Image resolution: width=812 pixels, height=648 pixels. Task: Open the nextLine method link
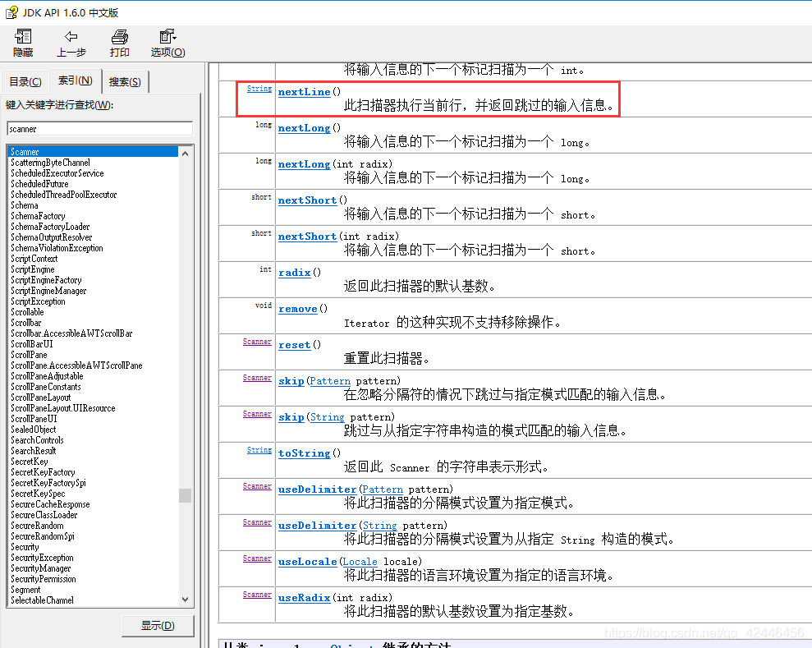(304, 92)
